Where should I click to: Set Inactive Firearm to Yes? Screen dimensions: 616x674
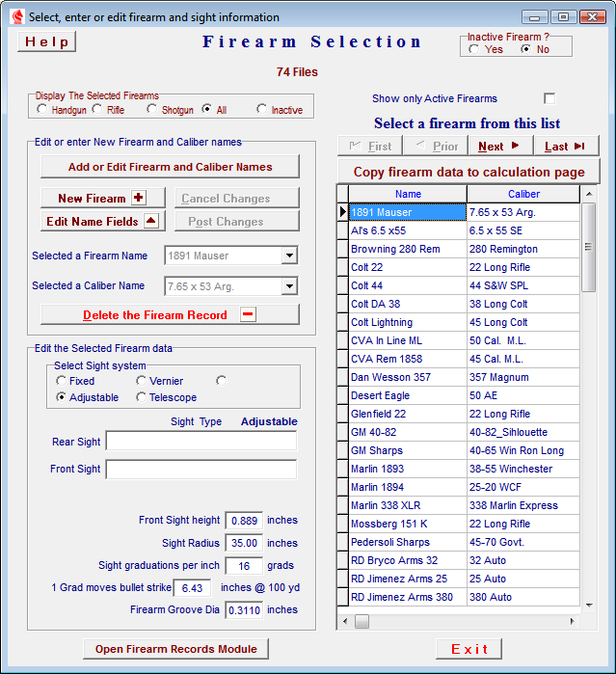[474, 49]
